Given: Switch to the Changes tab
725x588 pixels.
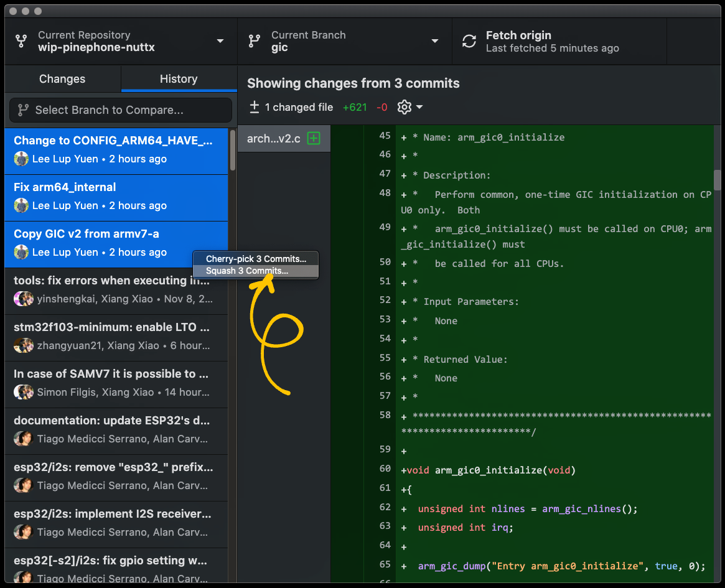Looking at the screenshot, I should coord(62,79).
